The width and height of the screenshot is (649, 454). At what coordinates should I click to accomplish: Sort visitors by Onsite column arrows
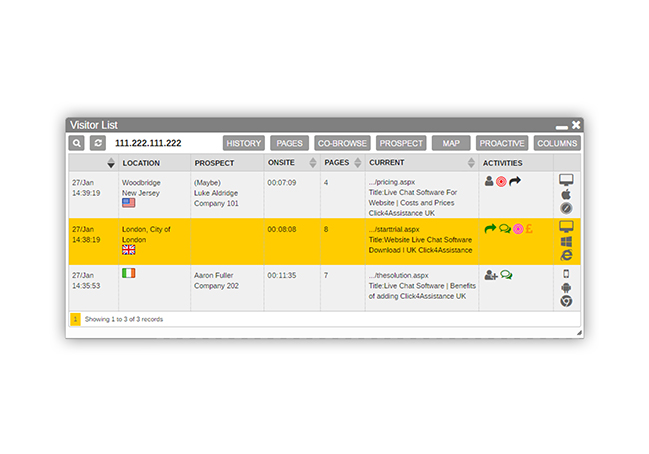click(x=312, y=162)
